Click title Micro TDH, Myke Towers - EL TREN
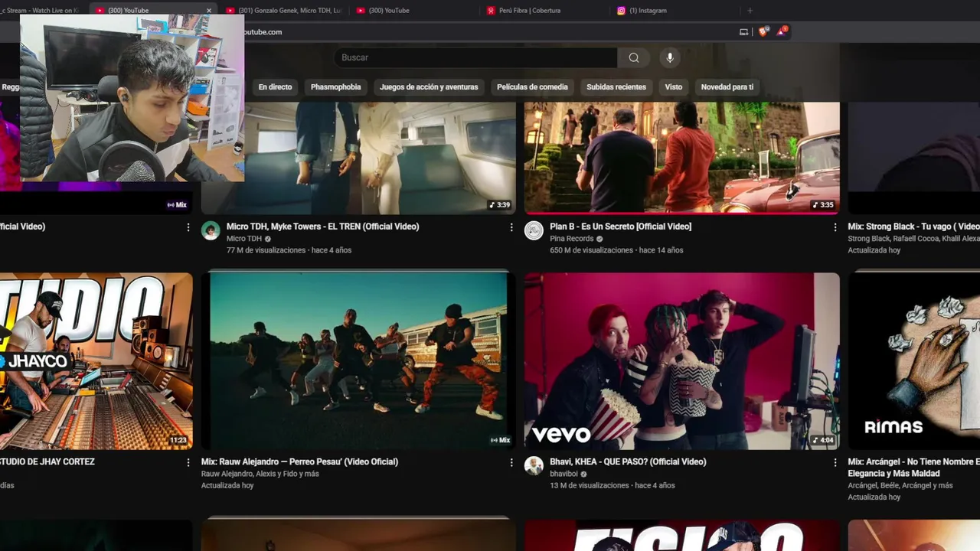Viewport: 980px width, 551px height. click(322, 227)
